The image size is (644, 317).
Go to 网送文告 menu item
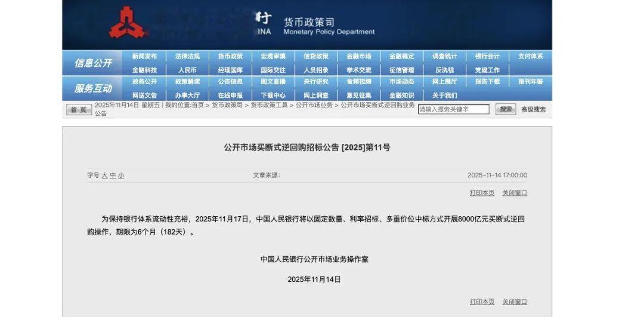coord(144,95)
